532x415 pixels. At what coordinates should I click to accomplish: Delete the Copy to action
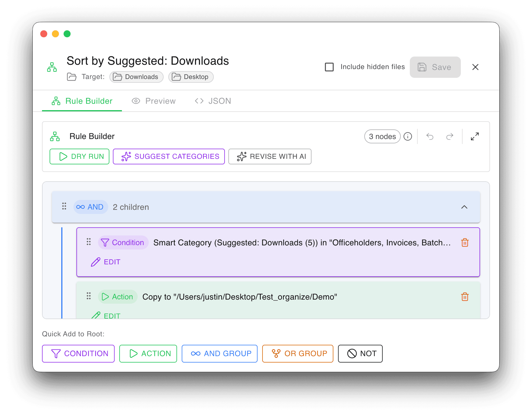click(x=465, y=297)
